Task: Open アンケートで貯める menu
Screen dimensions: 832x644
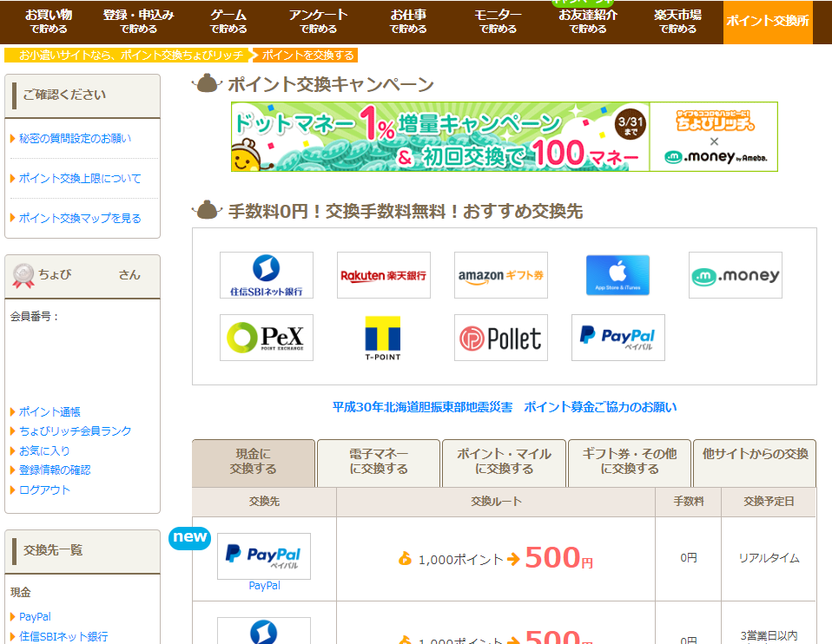Action: click(x=319, y=22)
